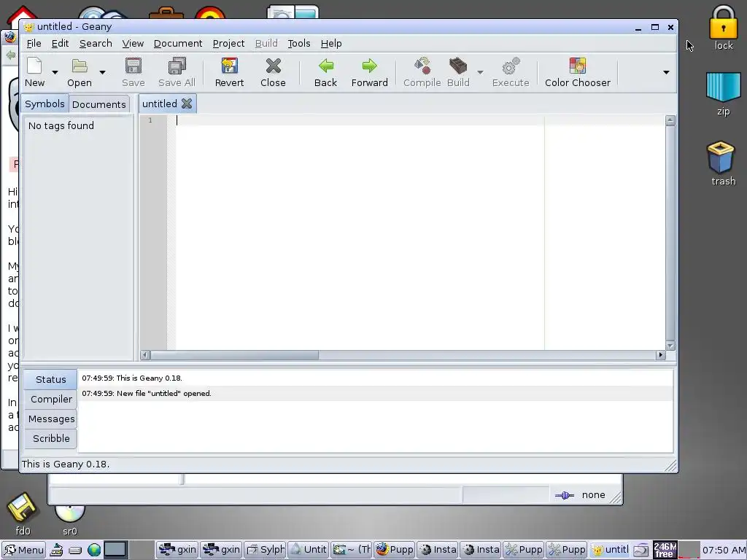This screenshot has height=560, width=747.
Task: Click the Revert toolbar icon
Action: (x=229, y=72)
